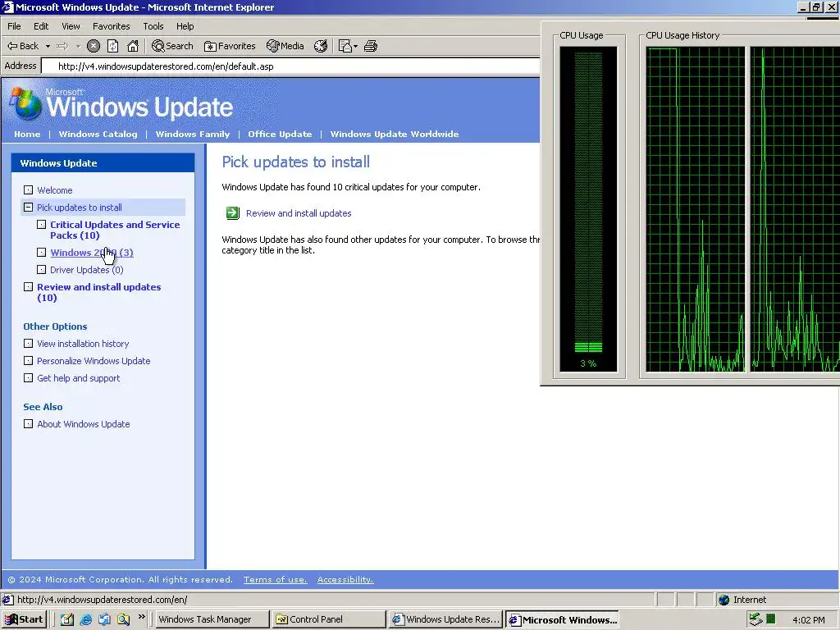840x630 pixels.
Task: Expand Quick Launch overflow chevron
Action: click(141, 617)
